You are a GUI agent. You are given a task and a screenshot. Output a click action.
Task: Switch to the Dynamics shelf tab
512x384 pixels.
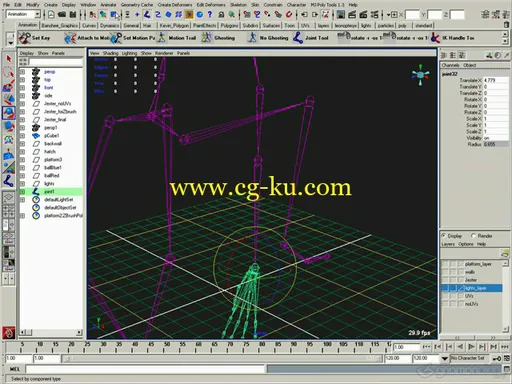point(109,25)
